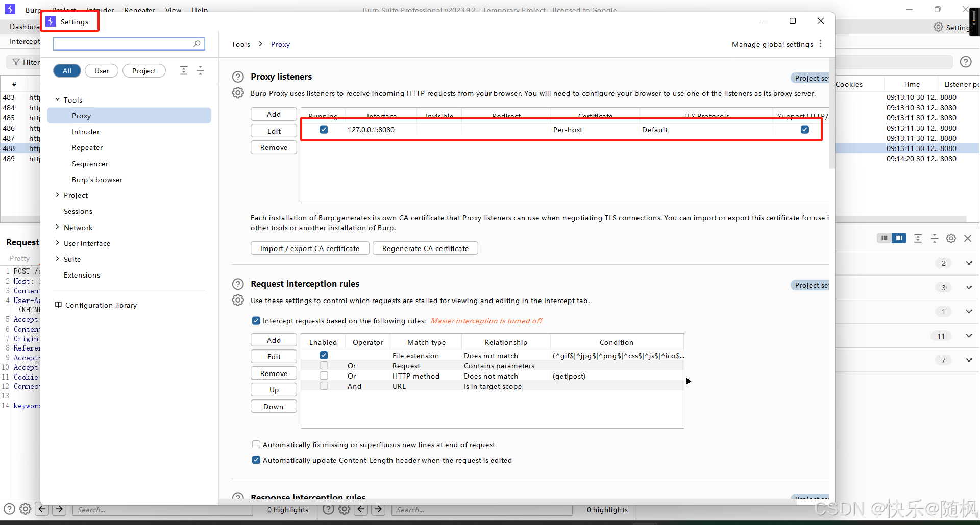Viewport: 980px width, 525px height.
Task: Go to next match in Request pane search
Action: 59,509
